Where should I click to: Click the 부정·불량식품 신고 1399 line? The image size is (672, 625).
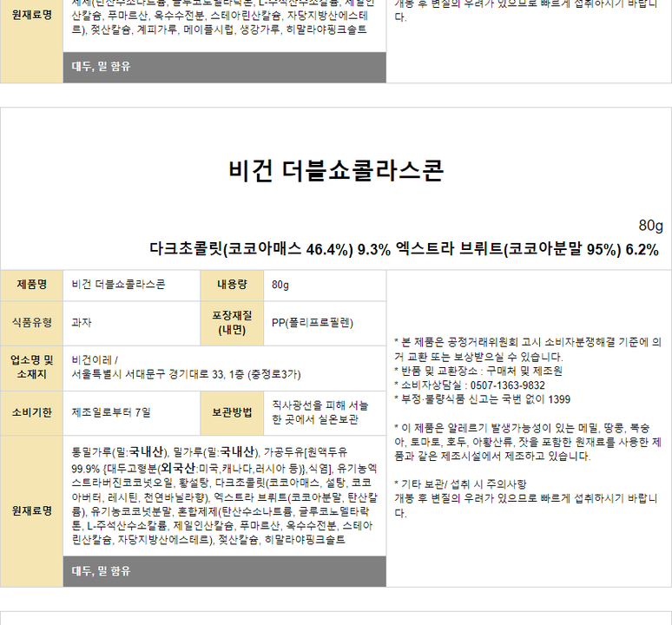click(x=482, y=399)
